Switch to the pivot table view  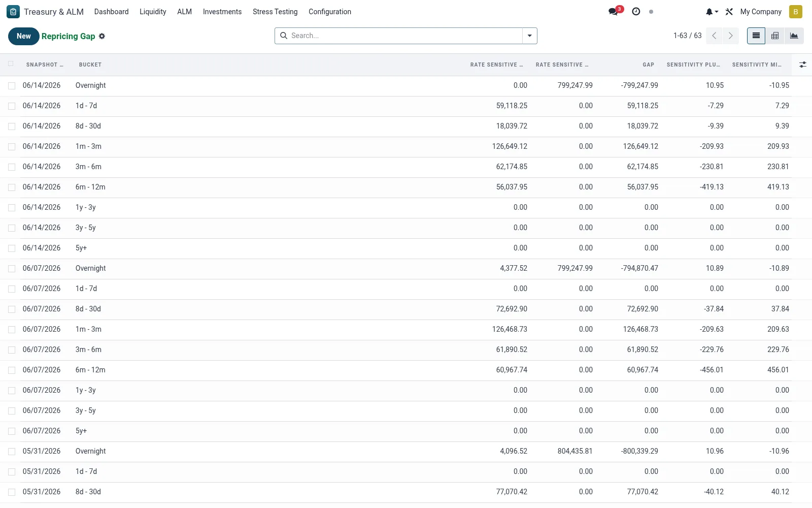pyautogui.click(x=775, y=36)
